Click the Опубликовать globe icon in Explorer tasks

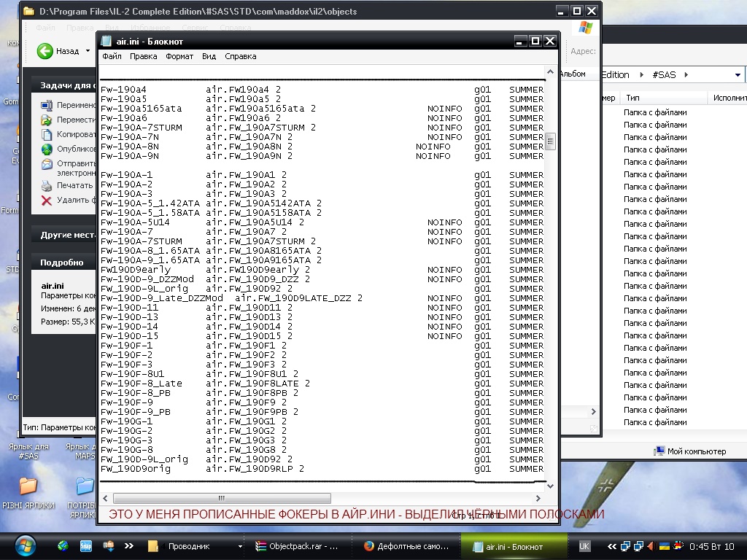click(47, 149)
